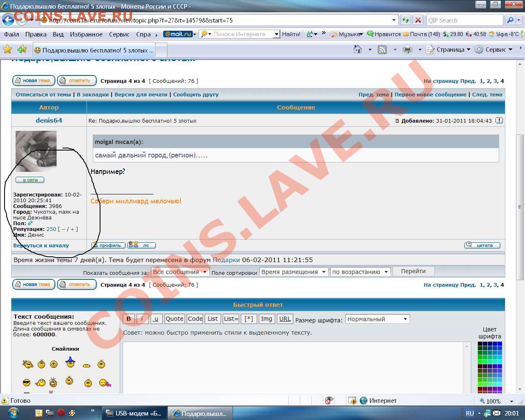Expand the Сервис command bar dropdown
The height and width of the screenshot is (420, 525).
[x=494, y=50]
